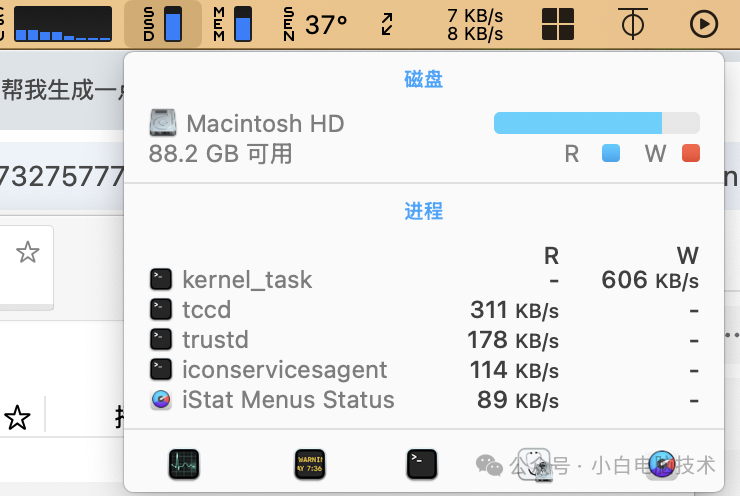Open the SSD disk menu bar item
This screenshot has width=740, height=496.
click(163, 24)
